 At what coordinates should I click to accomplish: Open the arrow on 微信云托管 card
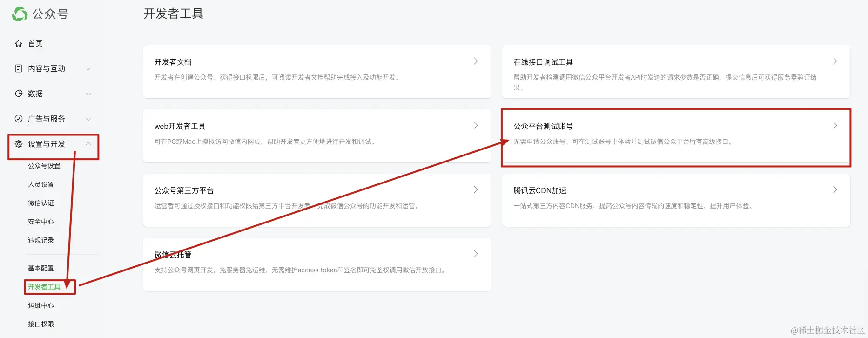(x=476, y=254)
